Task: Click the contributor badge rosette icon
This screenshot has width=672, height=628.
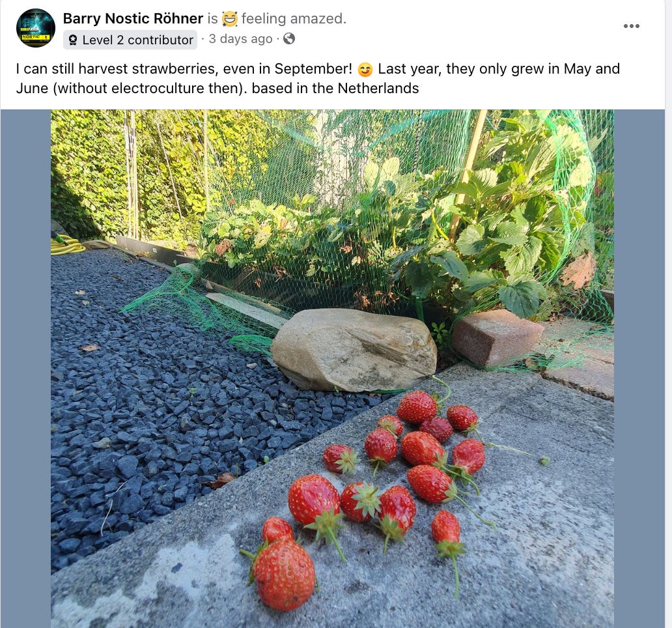Action: pos(73,40)
